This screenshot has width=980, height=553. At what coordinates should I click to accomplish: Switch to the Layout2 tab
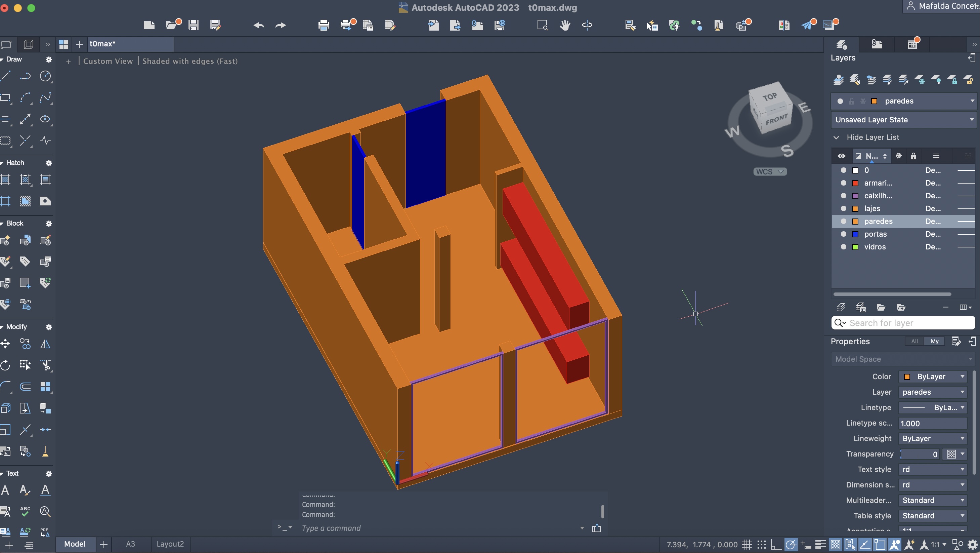click(170, 544)
